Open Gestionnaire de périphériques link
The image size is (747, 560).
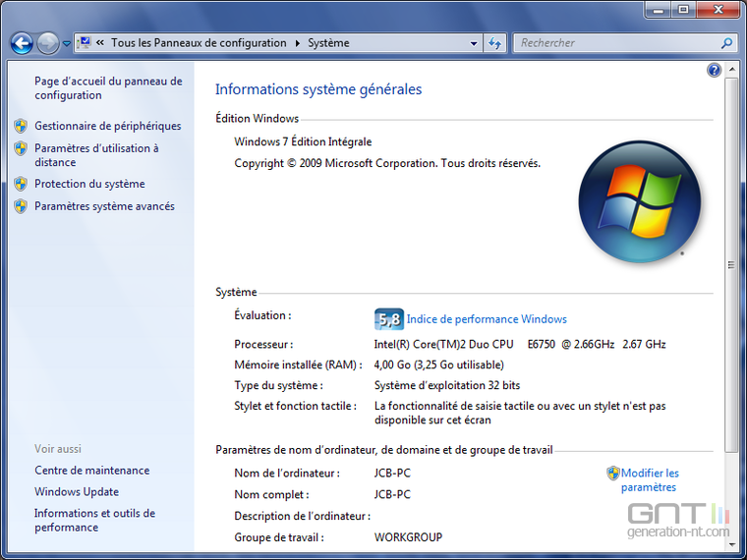click(x=108, y=126)
